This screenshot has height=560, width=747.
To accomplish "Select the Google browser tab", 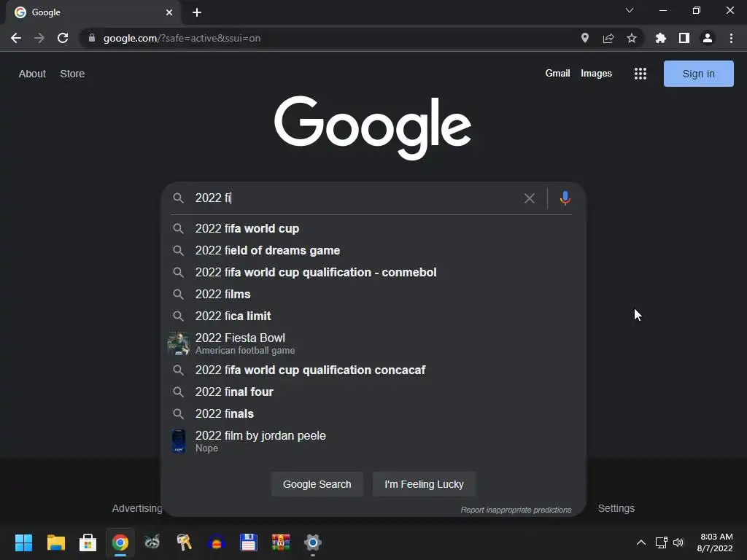I will pyautogui.click(x=93, y=12).
